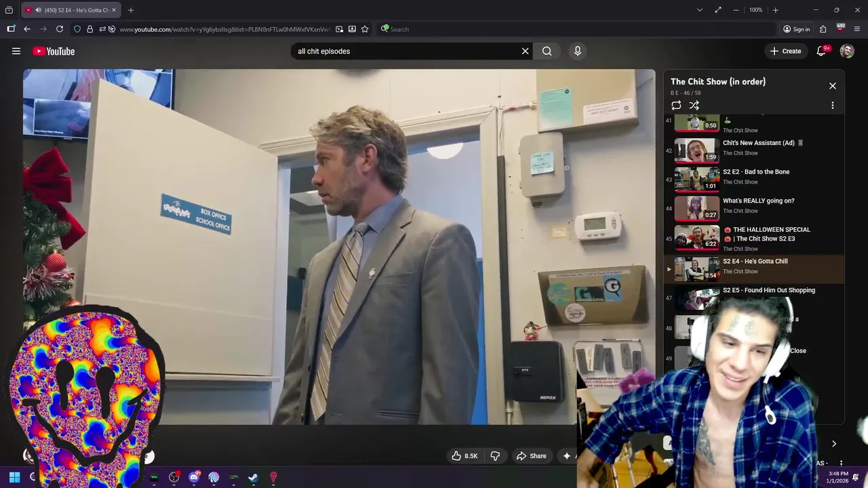Open extension icon with 692 badge

(840, 28)
